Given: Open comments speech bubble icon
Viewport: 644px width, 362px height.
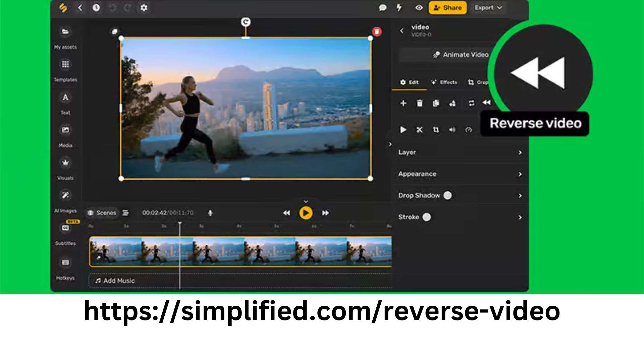Looking at the screenshot, I should pos(382,8).
